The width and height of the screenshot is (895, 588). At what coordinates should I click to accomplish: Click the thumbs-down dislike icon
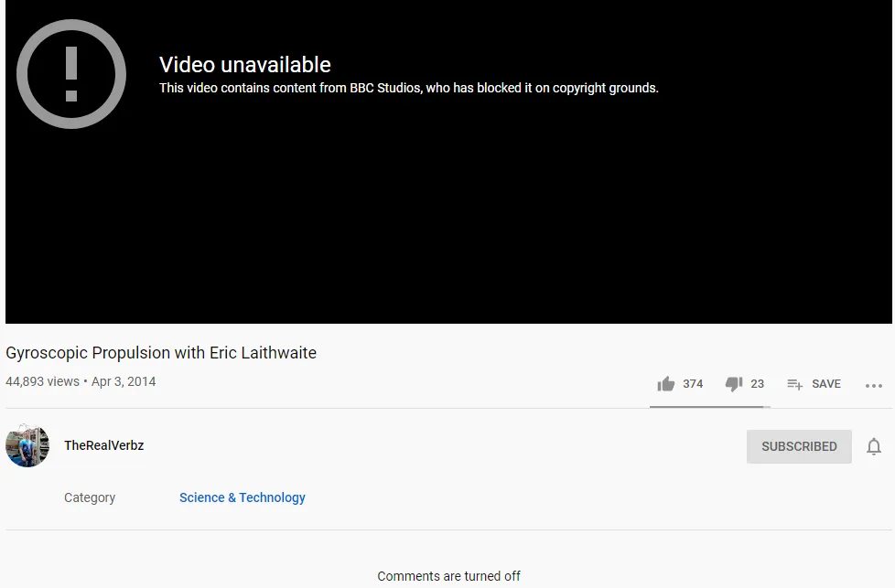tap(733, 384)
